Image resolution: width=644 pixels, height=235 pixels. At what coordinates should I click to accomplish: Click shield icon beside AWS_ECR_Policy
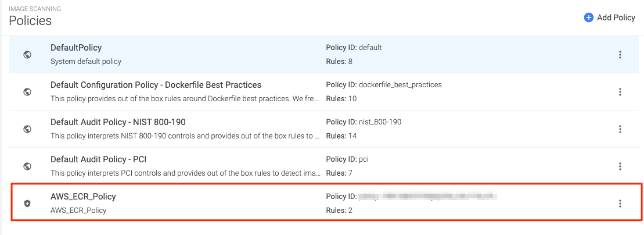[x=27, y=204]
